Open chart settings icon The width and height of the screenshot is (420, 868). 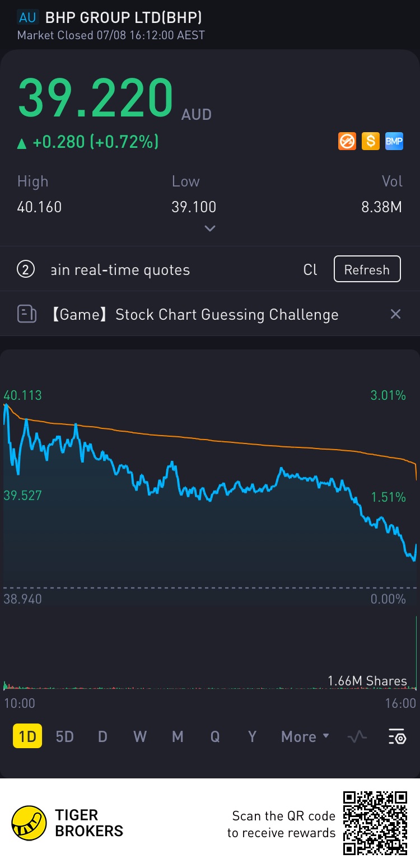pyautogui.click(x=397, y=736)
